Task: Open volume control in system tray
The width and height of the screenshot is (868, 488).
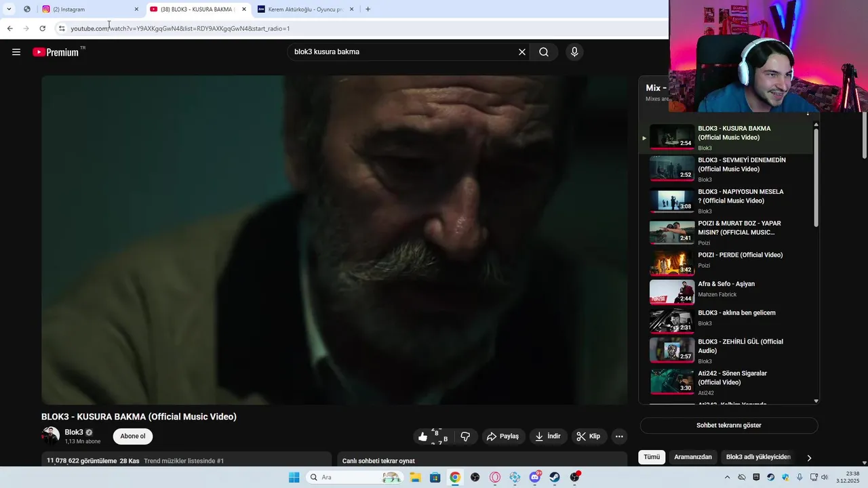Action: [x=825, y=477]
